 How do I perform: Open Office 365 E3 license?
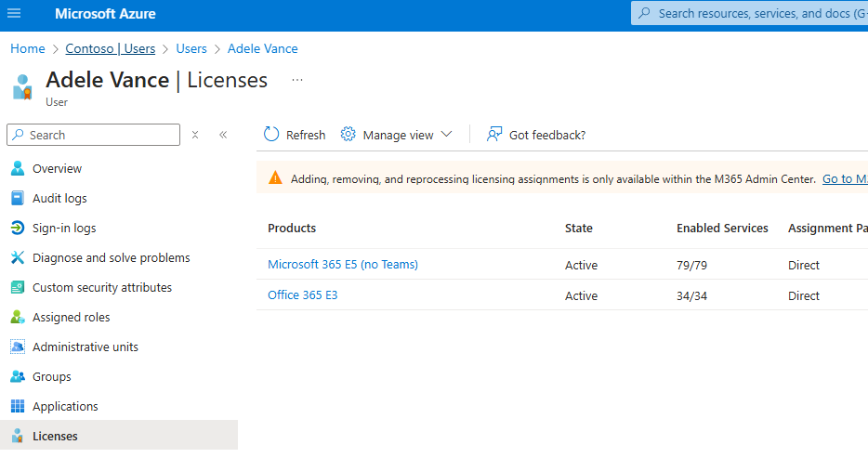pyautogui.click(x=303, y=294)
